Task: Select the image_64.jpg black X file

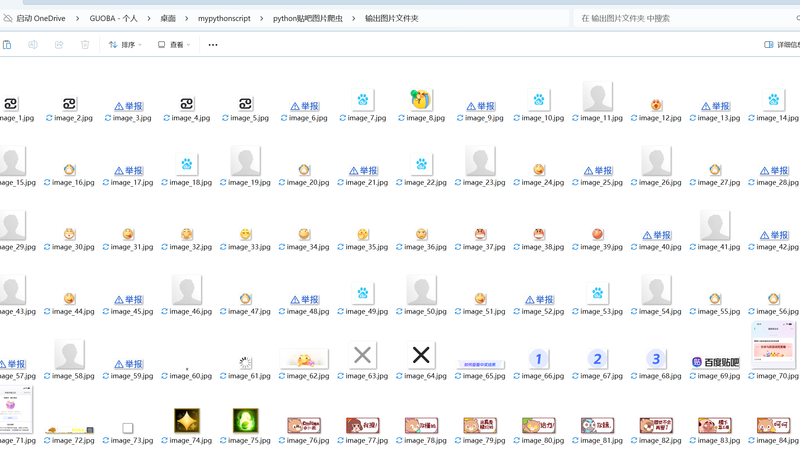Action: (x=421, y=356)
